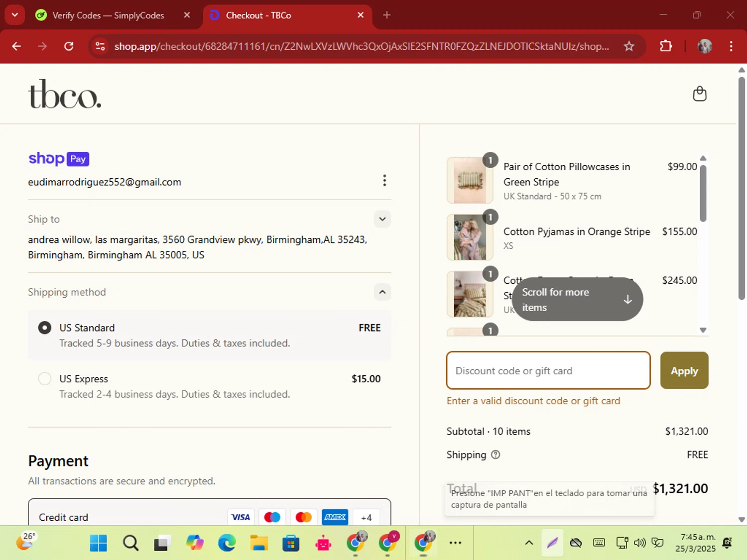Open Windows Search from the taskbar
The image size is (747, 560).
click(130, 543)
